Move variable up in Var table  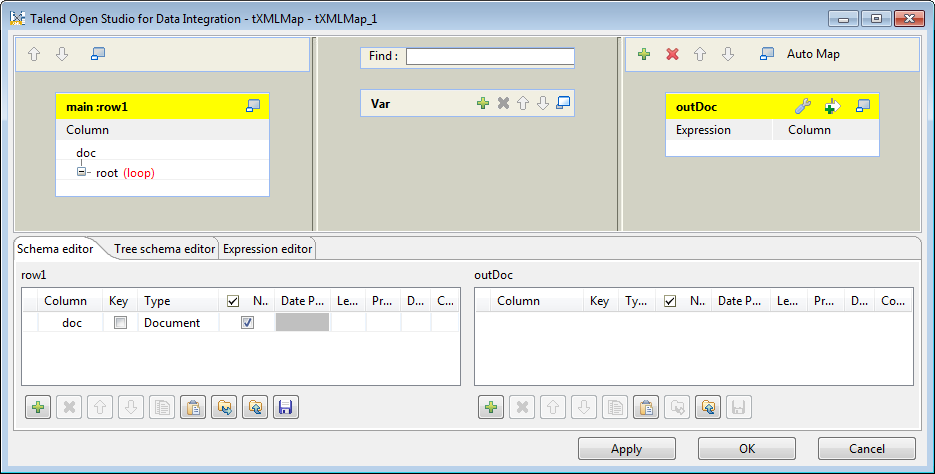[x=523, y=103]
